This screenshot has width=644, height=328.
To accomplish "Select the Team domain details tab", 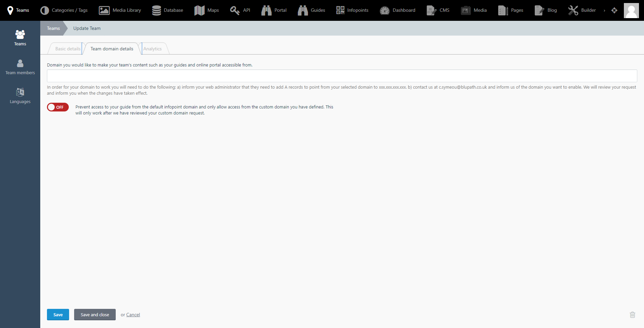I will (112, 49).
